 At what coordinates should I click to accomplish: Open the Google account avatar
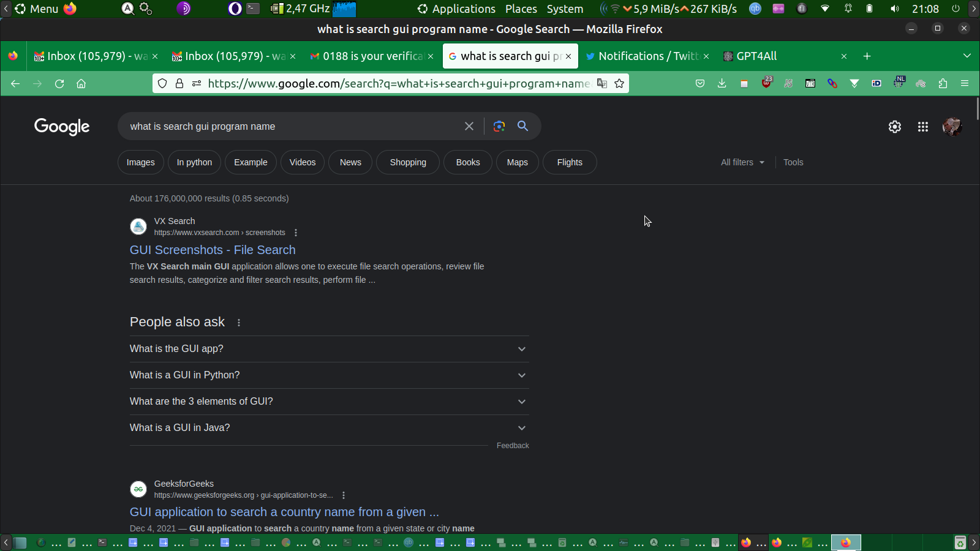(x=952, y=127)
